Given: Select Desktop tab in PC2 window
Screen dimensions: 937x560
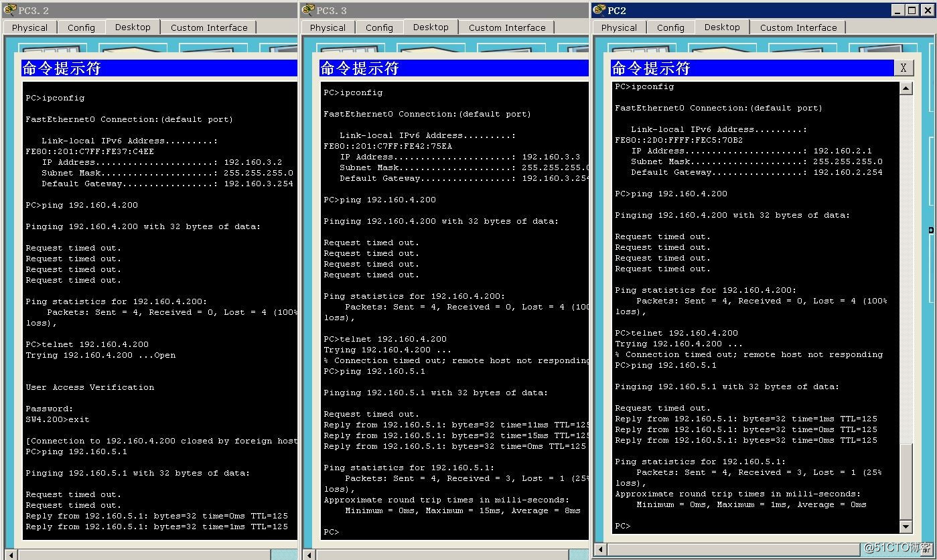Looking at the screenshot, I should click(x=722, y=27).
